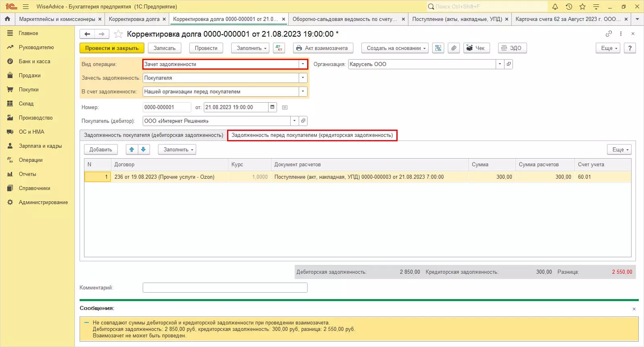This screenshot has height=347, width=644.
Task: Expand the Вид операции dropdown
Action: tap(303, 64)
